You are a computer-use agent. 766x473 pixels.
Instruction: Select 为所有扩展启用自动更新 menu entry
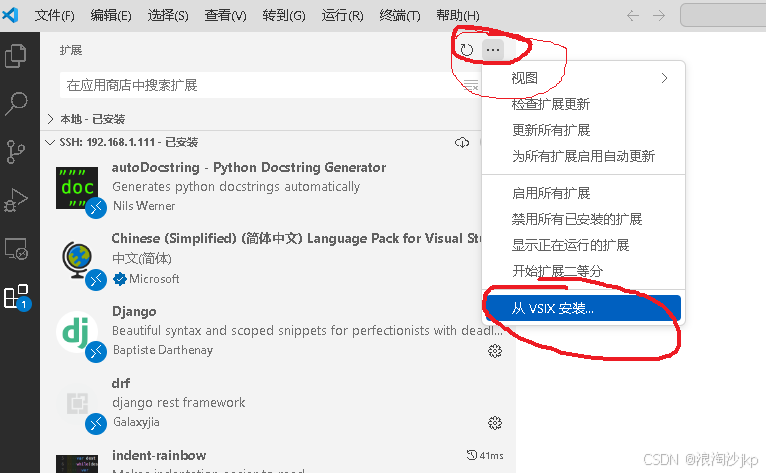[583, 156]
